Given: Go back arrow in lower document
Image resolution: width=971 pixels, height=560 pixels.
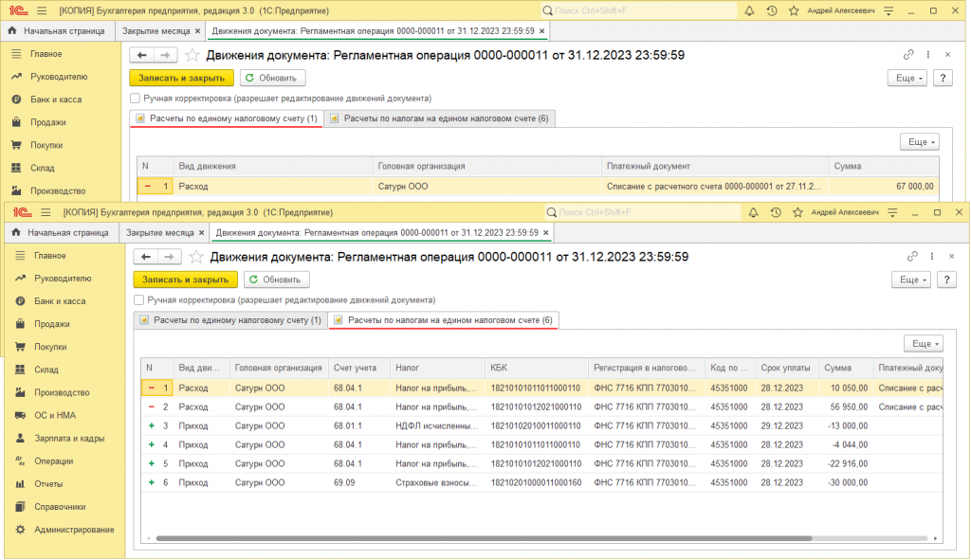Looking at the screenshot, I should click(145, 257).
